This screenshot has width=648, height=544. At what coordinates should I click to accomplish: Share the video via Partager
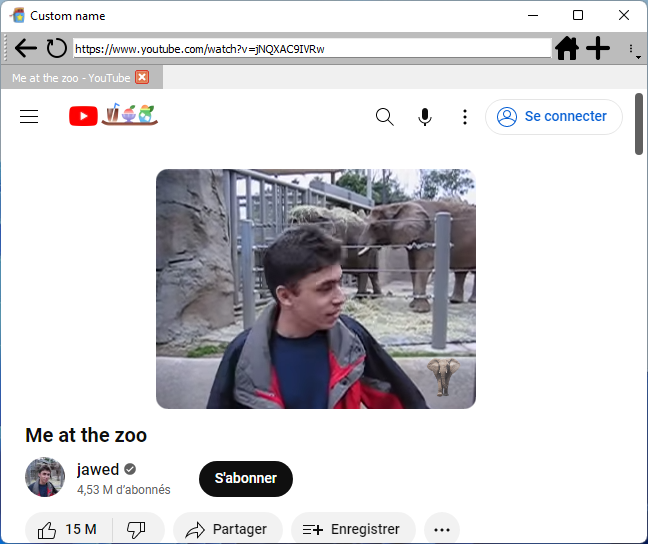[x=228, y=530]
